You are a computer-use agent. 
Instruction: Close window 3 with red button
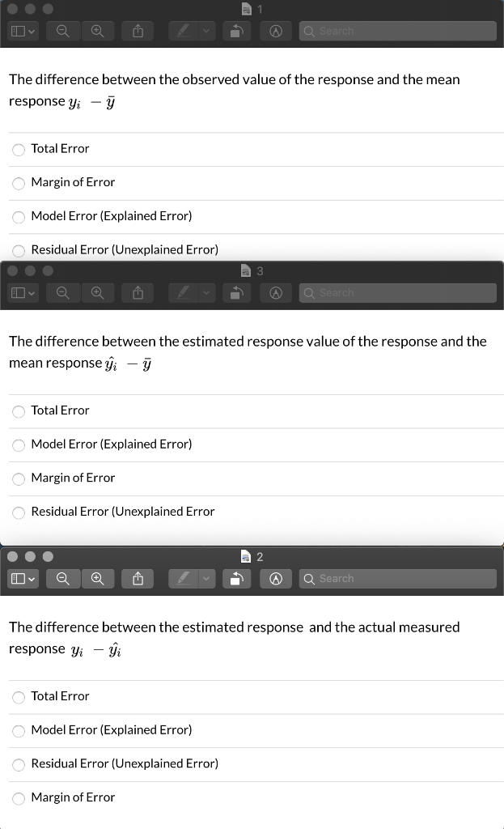[13, 270]
